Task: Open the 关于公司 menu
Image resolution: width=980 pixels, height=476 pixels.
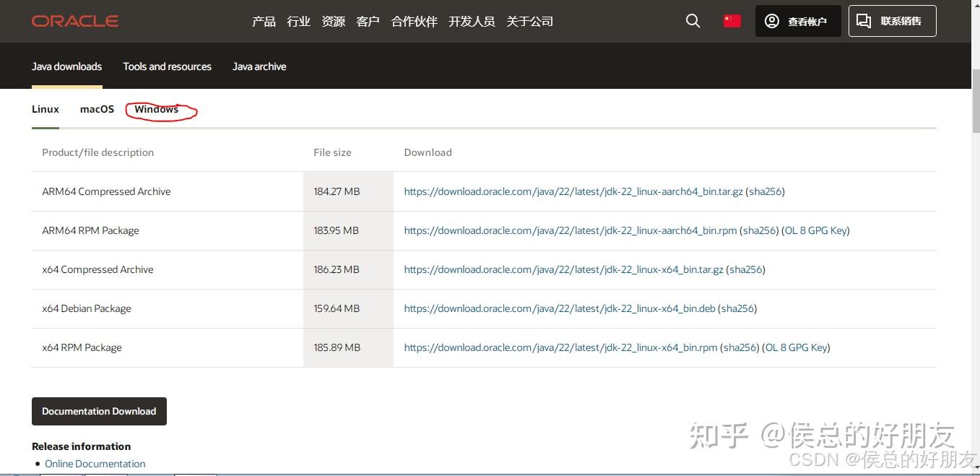Action: coord(529,22)
